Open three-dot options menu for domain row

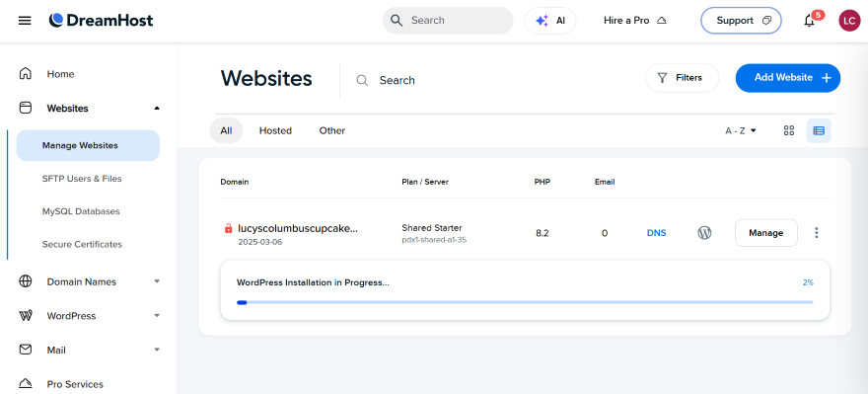tap(816, 233)
